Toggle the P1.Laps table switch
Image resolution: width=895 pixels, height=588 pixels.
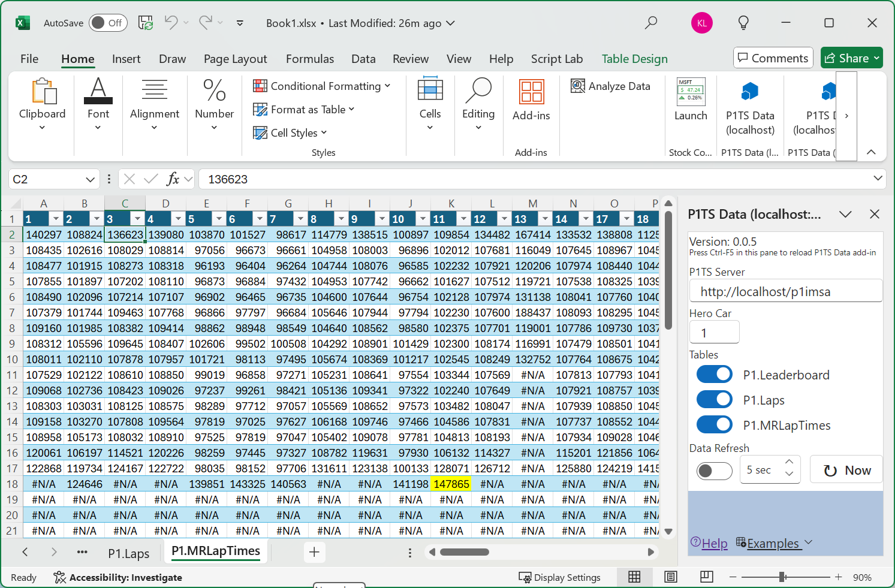[715, 399]
